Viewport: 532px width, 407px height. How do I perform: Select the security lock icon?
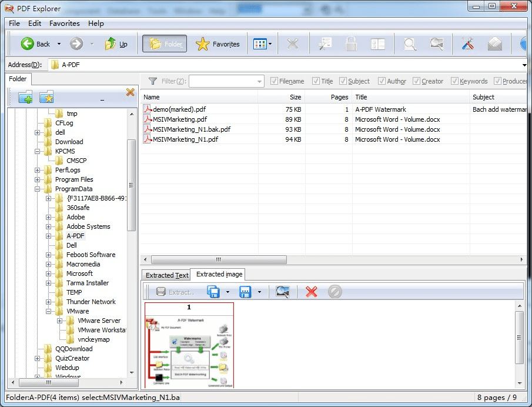(x=350, y=44)
